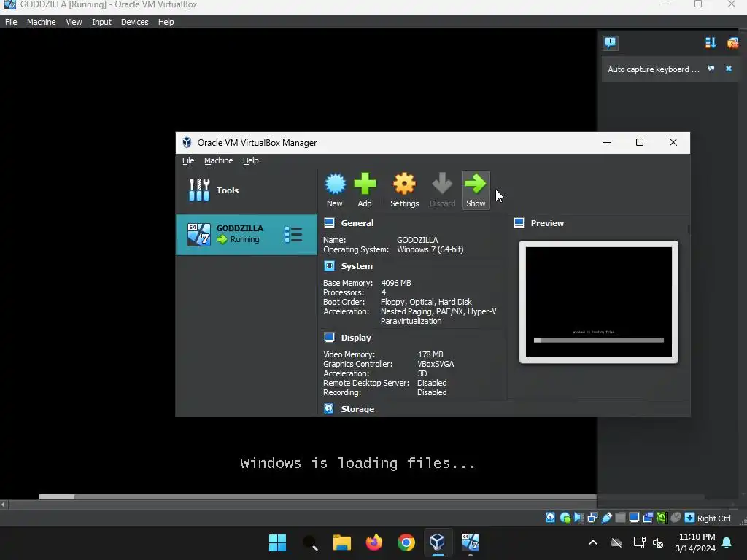Click the audio status bar icon
The height and width of the screenshot is (560, 747).
(x=578, y=518)
